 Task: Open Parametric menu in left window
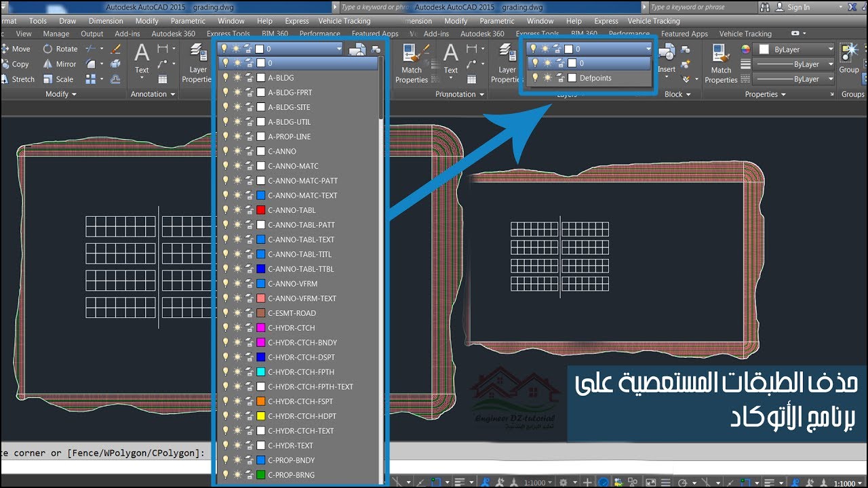[x=188, y=21]
